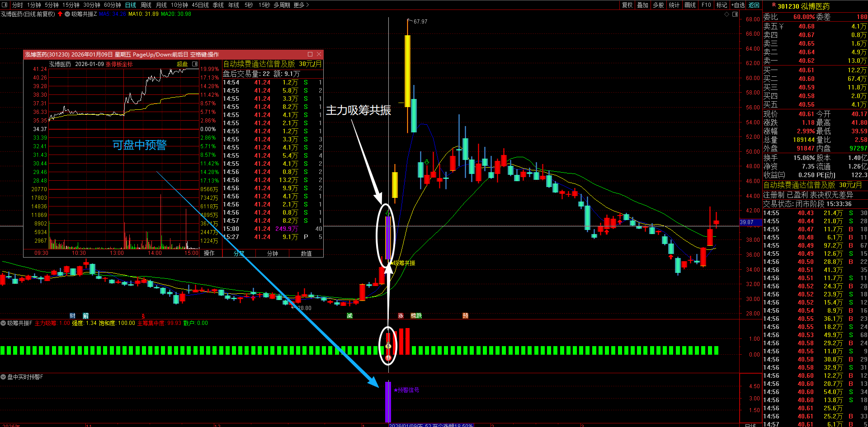Open F10 company information
The width and height of the screenshot is (868, 427).
point(706,5)
